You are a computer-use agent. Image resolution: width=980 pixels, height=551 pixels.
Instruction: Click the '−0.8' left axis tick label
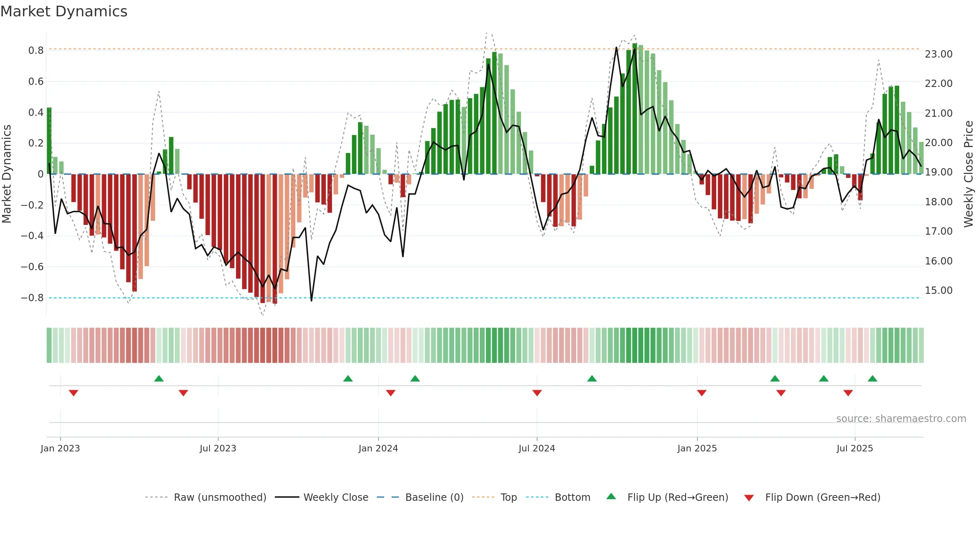tap(32, 298)
